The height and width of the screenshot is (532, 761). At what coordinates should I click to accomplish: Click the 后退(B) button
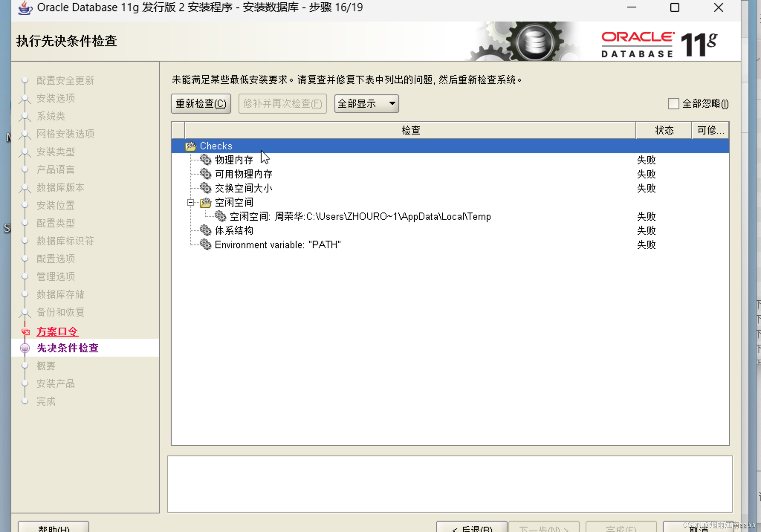pos(471,528)
